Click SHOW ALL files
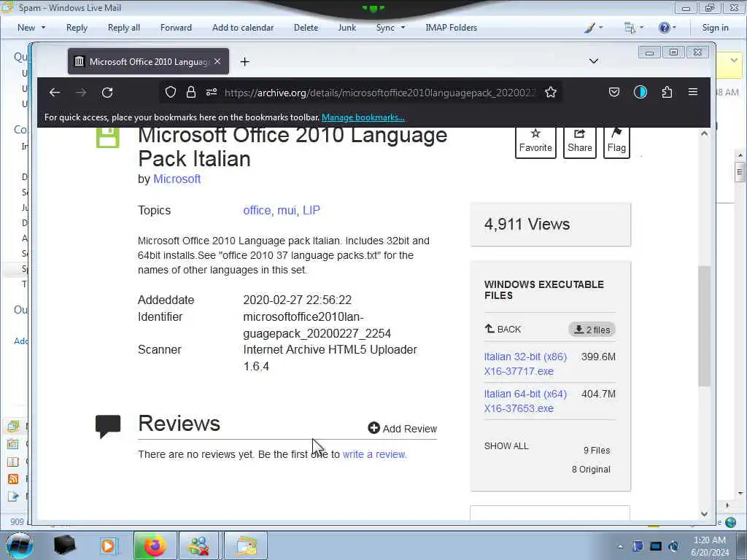This screenshot has width=747, height=560. [506, 446]
